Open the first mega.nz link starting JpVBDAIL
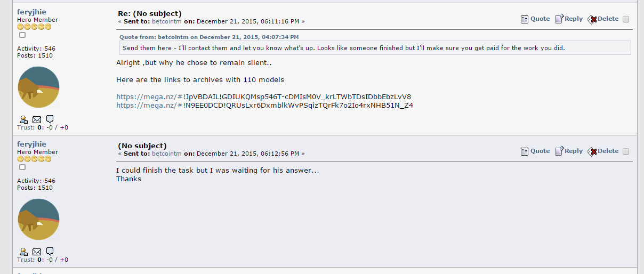 [263, 96]
